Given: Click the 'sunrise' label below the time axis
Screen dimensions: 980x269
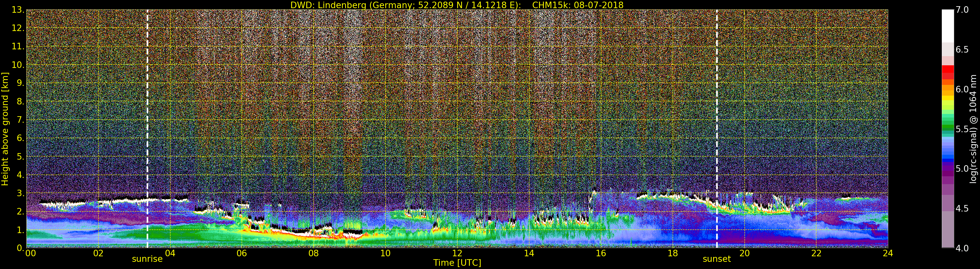Looking at the screenshot, I should click(147, 259).
